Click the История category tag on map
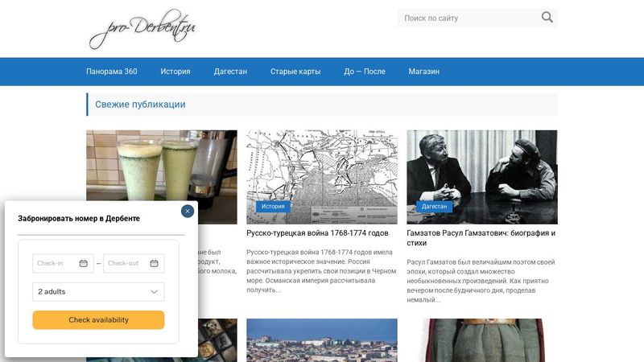Screen dimensions: 644x362 pos(273,207)
